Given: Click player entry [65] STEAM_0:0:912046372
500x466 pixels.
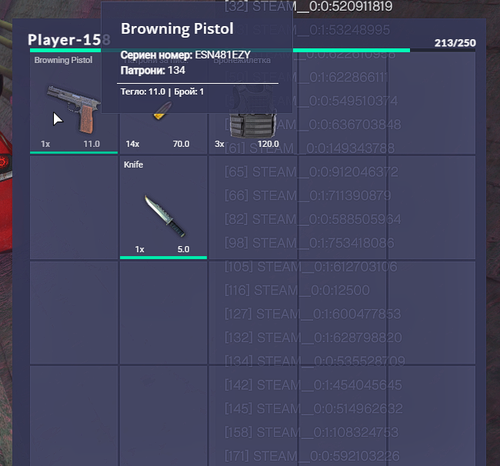Looking at the screenshot, I should tap(311, 172).
